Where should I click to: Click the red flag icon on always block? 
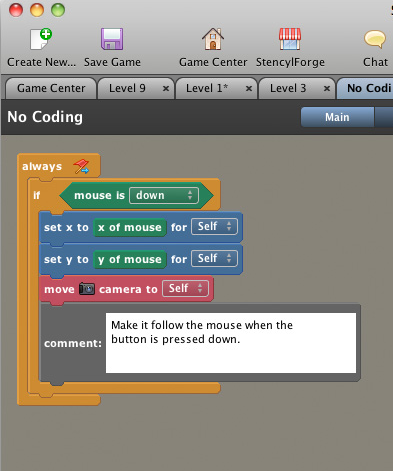[x=81, y=166]
